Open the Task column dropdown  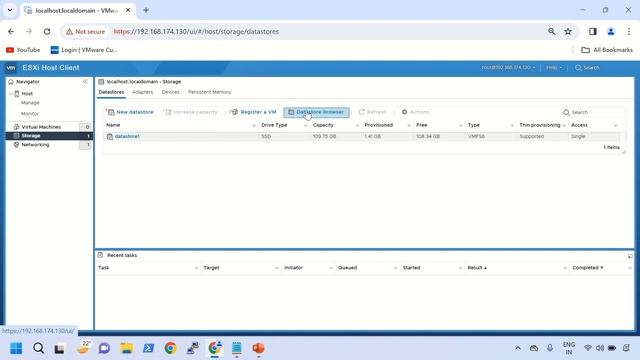coord(196,268)
